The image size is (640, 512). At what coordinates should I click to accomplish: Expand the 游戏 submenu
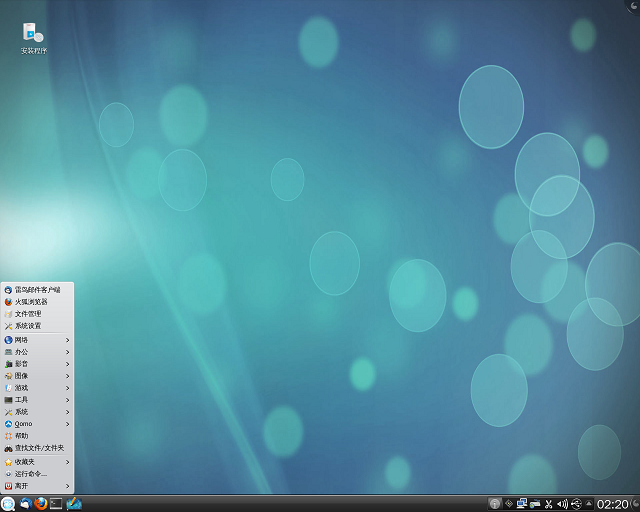37,387
